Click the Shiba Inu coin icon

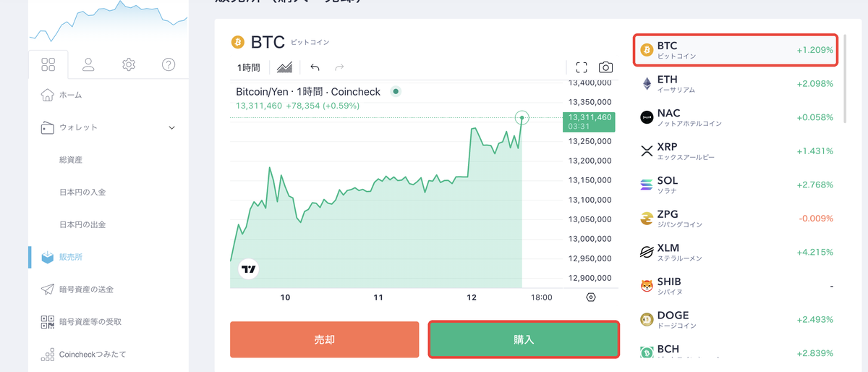[x=647, y=286]
